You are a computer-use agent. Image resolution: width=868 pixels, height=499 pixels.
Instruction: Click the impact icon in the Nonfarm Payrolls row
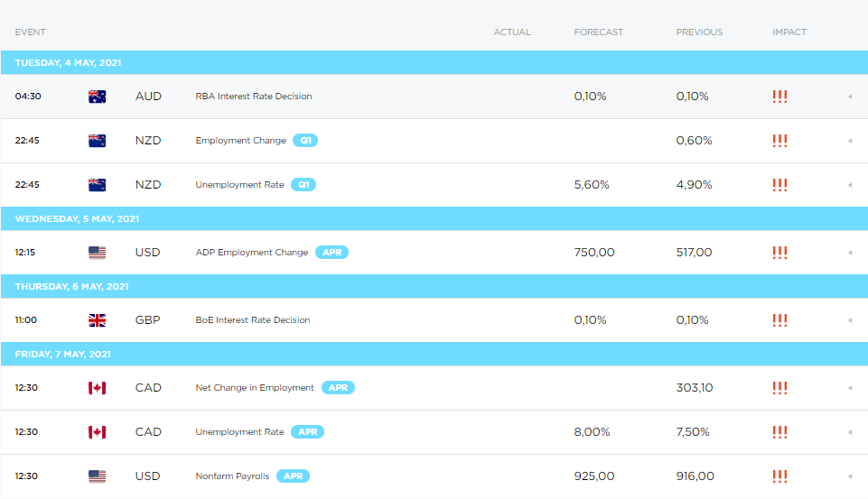click(779, 476)
